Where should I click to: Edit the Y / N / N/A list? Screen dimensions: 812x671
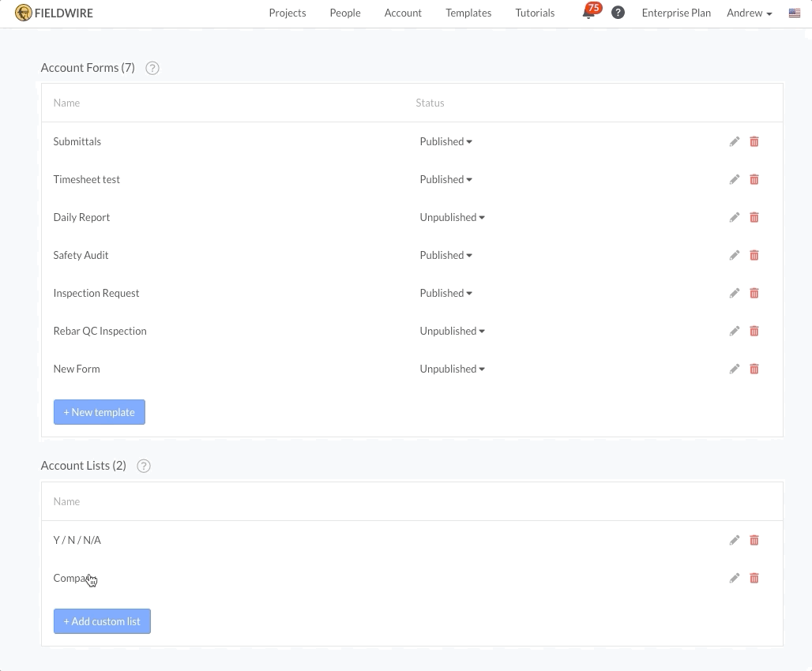(x=734, y=540)
